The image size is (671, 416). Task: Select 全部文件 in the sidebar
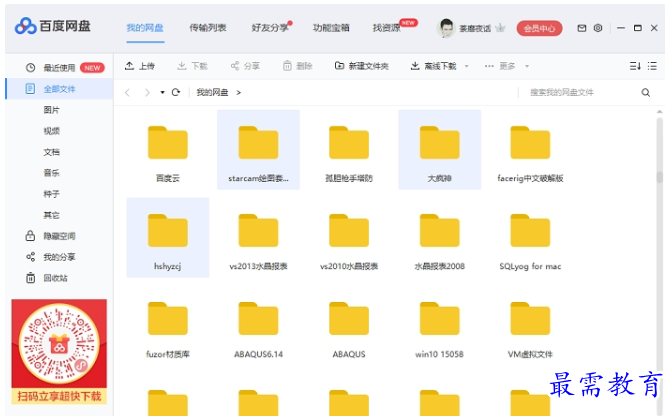click(x=59, y=89)
